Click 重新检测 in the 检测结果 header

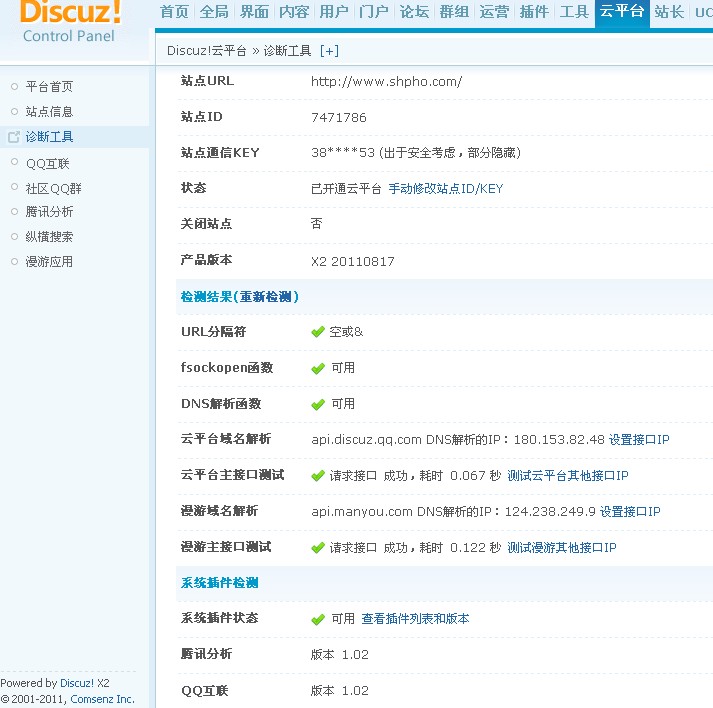click(266, 296)
